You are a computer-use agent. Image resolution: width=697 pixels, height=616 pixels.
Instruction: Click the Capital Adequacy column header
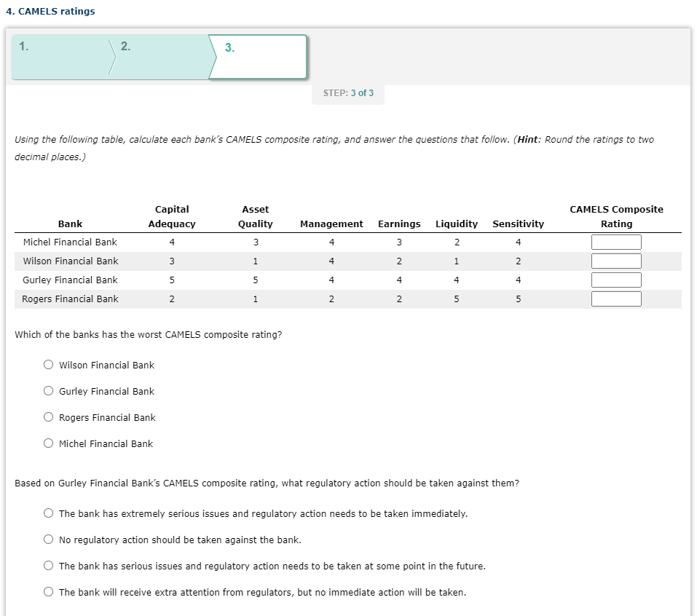point(172,216)
